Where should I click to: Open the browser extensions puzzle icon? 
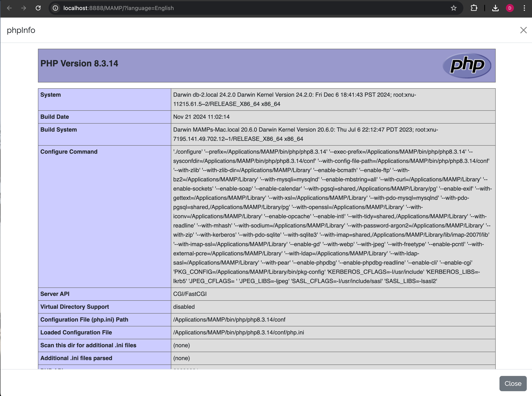(x=474, y=8)
